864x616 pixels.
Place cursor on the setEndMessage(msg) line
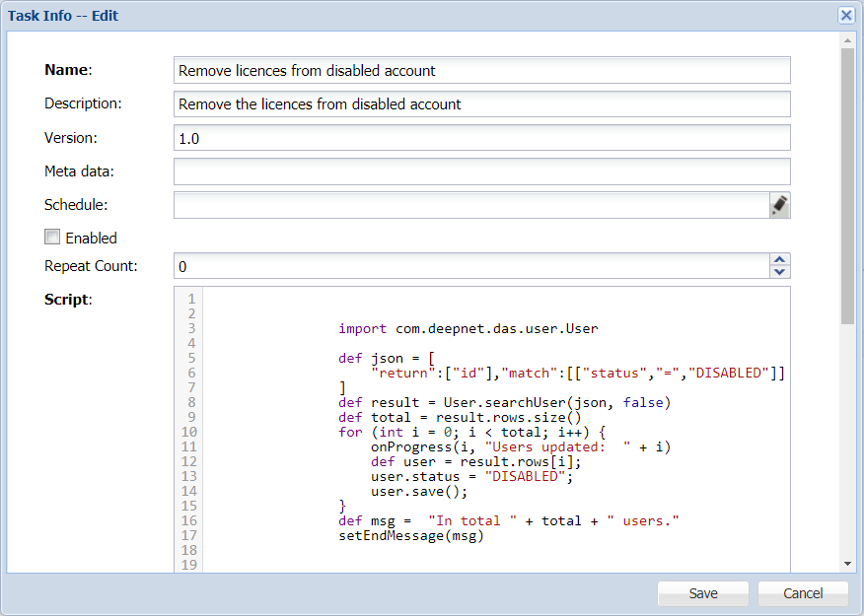[410, 536]
